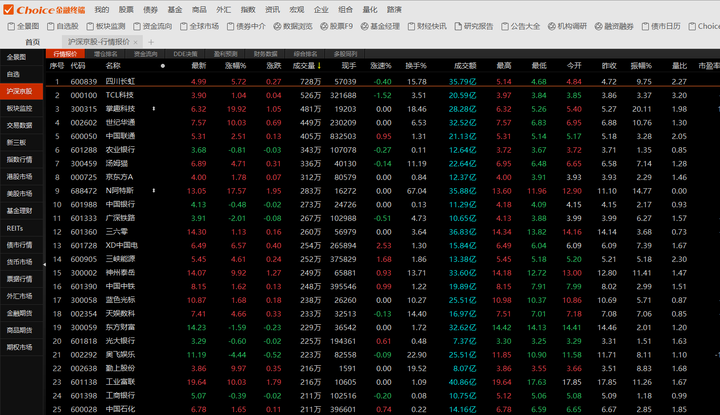Open 机构调研 toolbar shortcut
This screenshot has width=720, height=415.
[568, 27]
